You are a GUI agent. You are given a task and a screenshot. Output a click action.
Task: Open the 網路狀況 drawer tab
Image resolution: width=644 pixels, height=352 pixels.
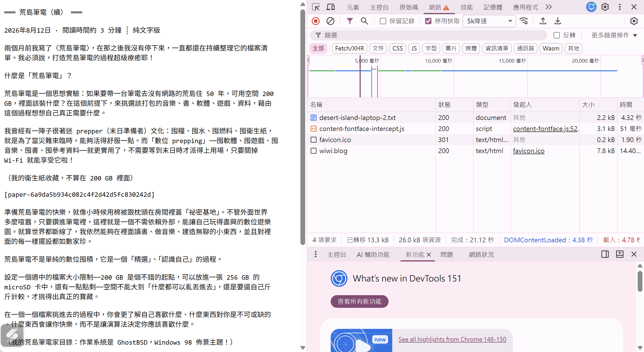(481, 255)
